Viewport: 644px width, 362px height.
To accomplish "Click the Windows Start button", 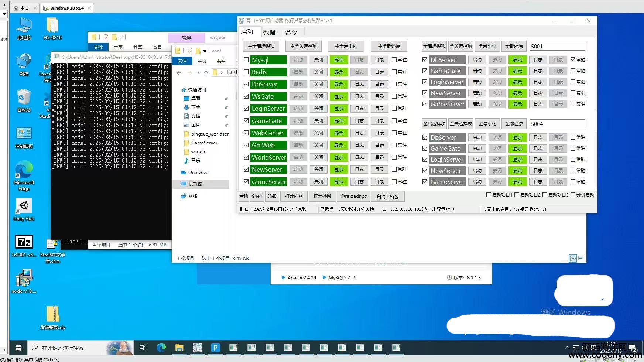I will point(18,348).
